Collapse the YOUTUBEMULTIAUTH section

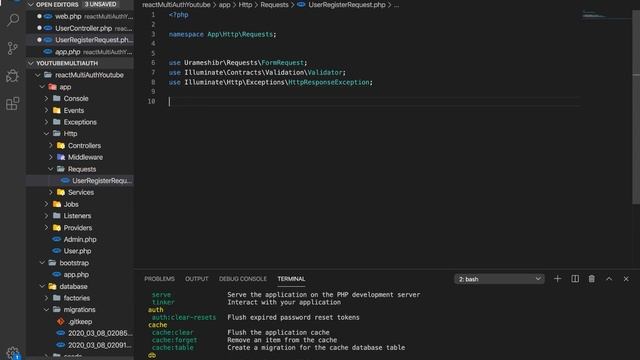[x=31, y=63]
